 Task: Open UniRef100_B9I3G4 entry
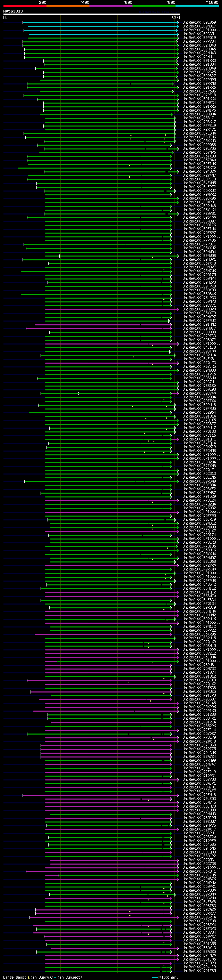point(199,64)
